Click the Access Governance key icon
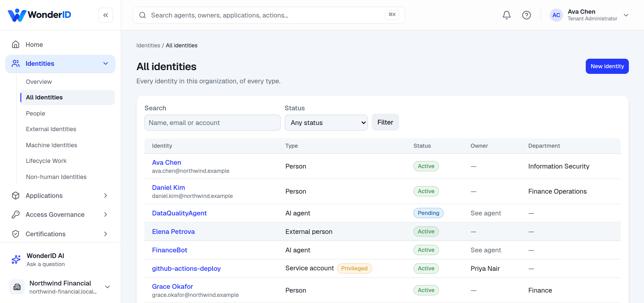The height and width of the screenshot is (303, 644). point(15,214)
